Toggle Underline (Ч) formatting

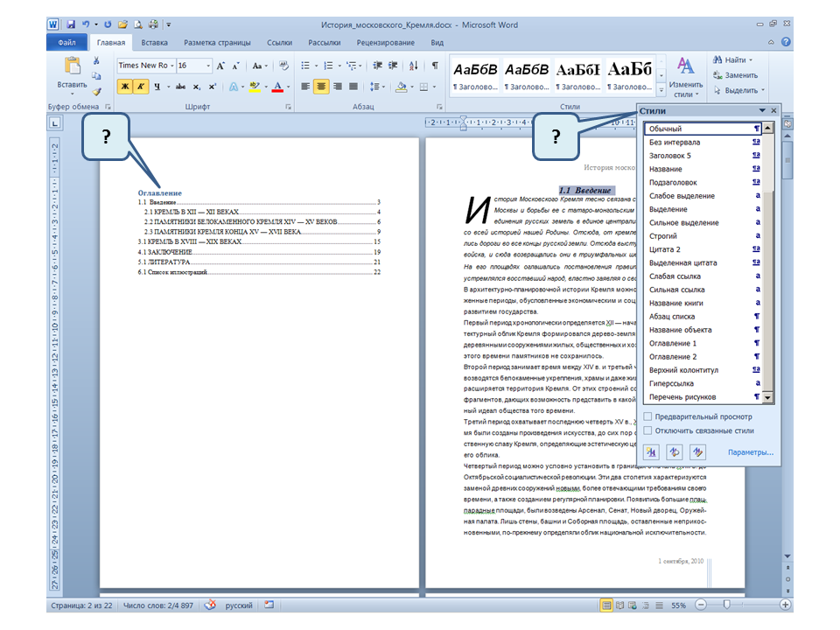point(157,87)
